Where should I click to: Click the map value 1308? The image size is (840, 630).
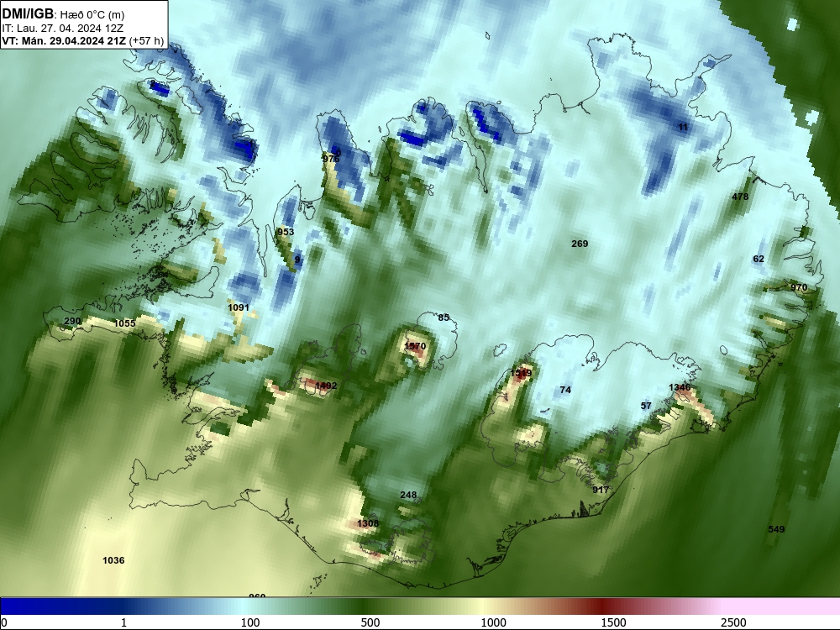(x=368, y=523)
